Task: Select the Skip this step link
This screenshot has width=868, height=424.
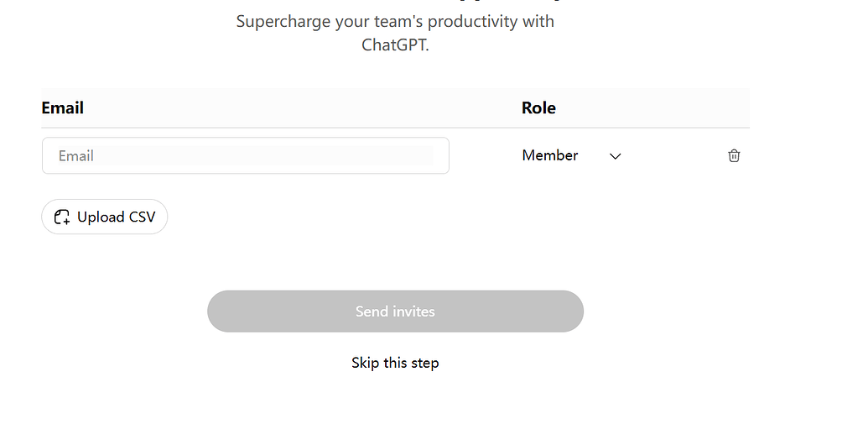Action: [395, 363]
